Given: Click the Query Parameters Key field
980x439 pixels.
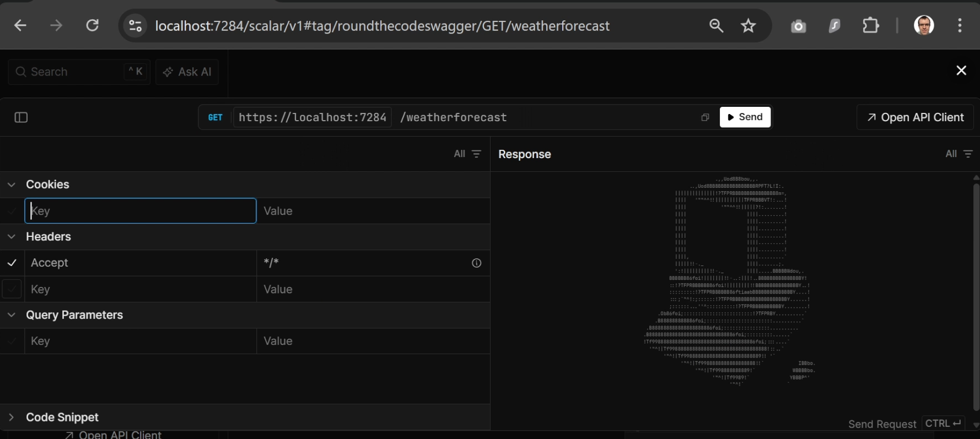Looking at the screenshot, I should pyautogui.click(x=141, y=342).
